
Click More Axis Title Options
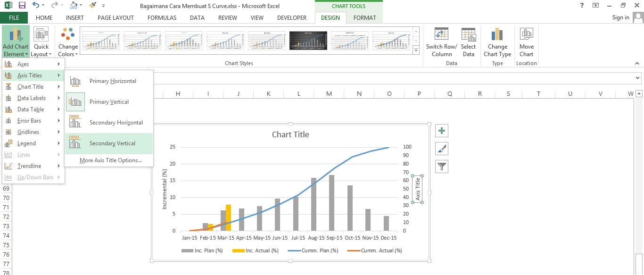point(111,160)
